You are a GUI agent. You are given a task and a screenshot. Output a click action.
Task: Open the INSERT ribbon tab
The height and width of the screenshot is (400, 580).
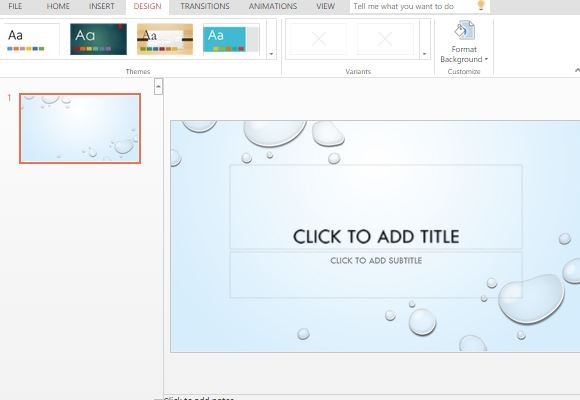pos(102,6)
